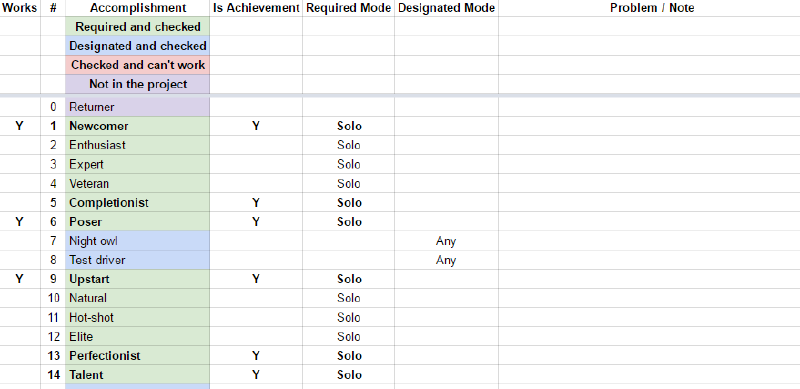The height and width of the screenshot is (389, 800).
Task: Click the Accomplishment column header
Action: pyautogui.click(x=138, y=8)
